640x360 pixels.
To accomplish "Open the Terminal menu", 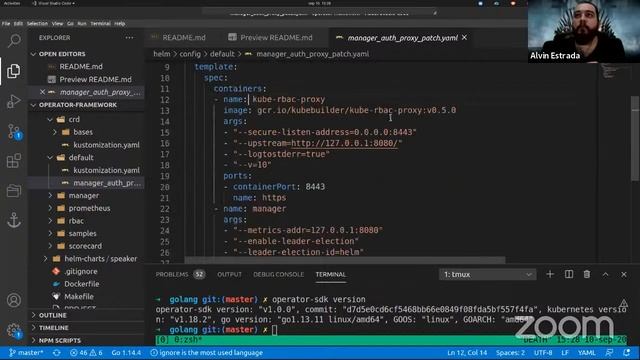I will (x=100, y=24).
